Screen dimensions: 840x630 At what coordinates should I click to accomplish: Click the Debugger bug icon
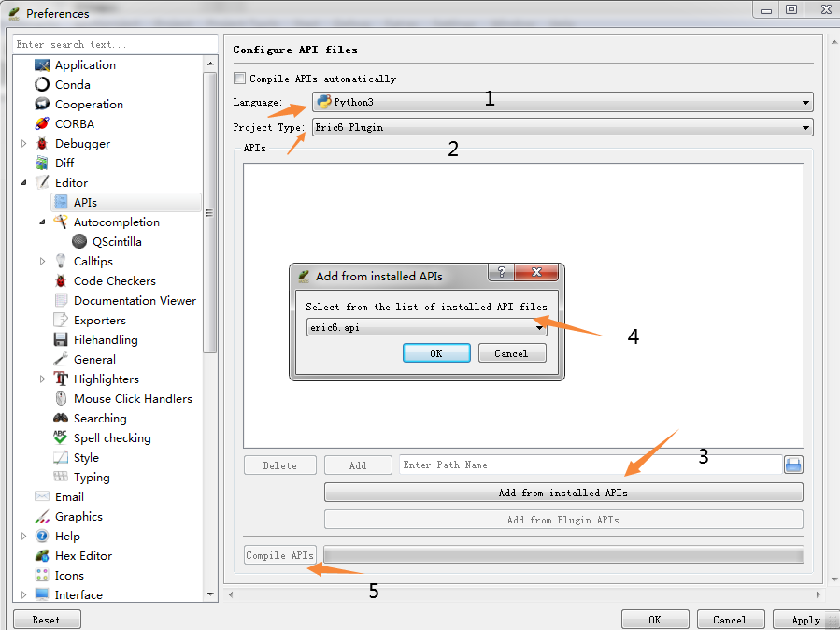pos(42,144)
